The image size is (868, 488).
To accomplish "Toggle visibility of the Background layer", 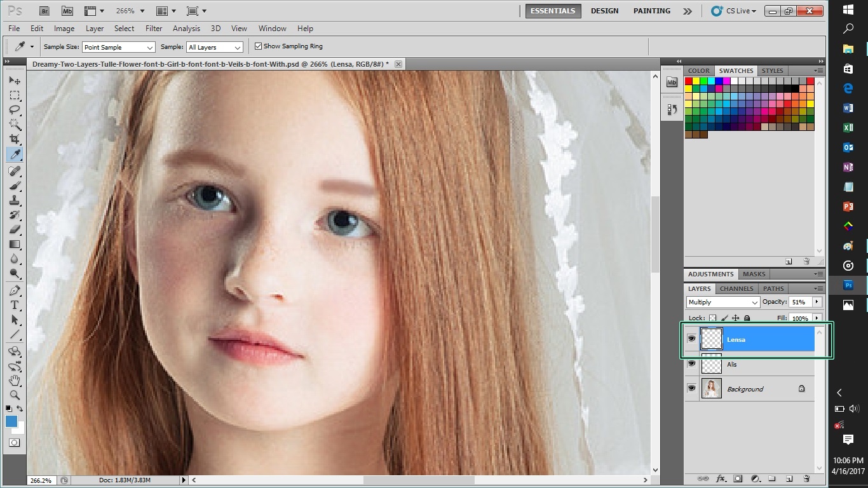I will tap(691, 389).
